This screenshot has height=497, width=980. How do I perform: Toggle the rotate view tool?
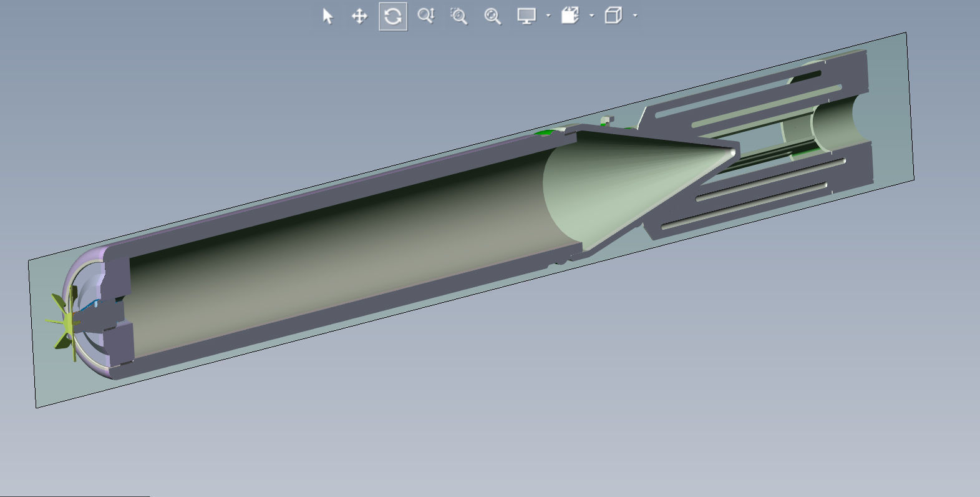coord(393,16)
